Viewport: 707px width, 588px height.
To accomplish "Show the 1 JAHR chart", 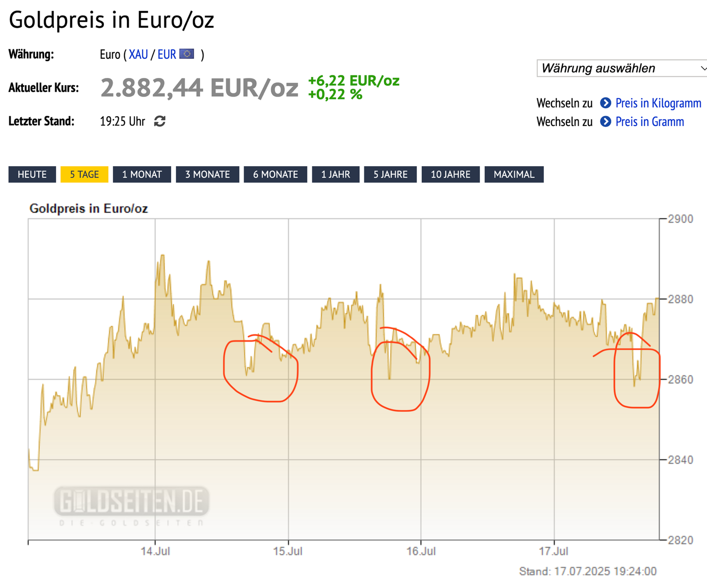I will click(x=335, y=174).
